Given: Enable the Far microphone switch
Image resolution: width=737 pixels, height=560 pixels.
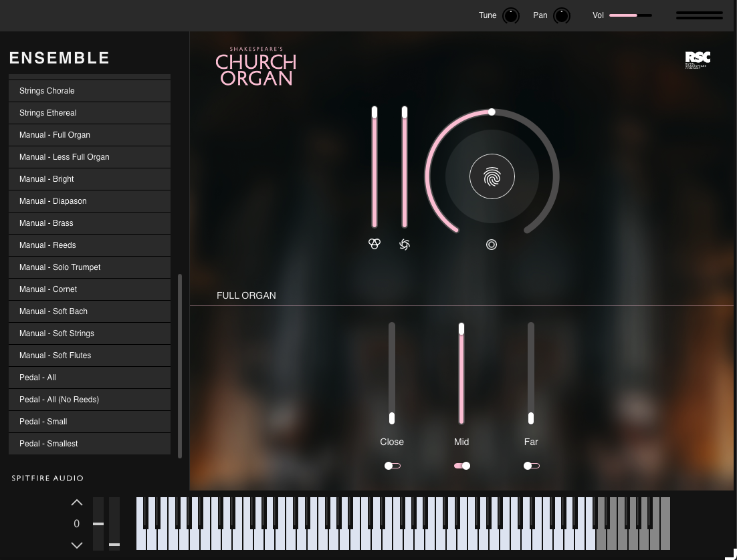Looking at the screenshot, I should pyautogui.click(x=532, y=466).
